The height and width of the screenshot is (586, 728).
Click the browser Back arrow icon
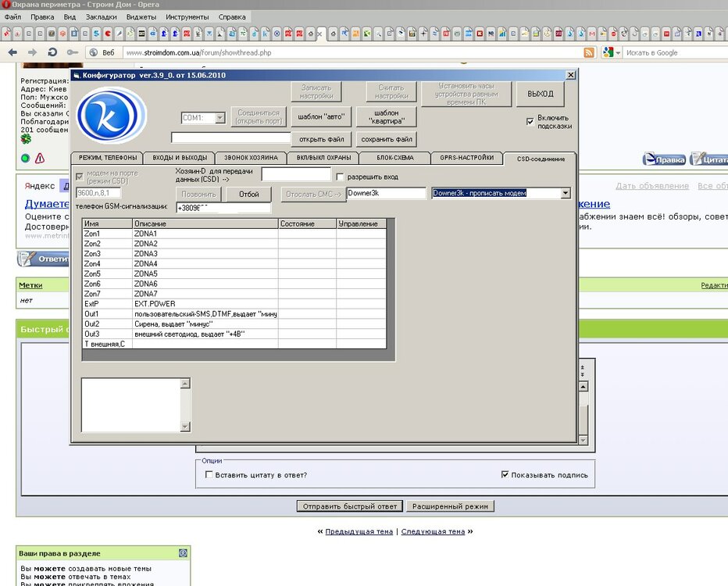coord(12,52)
